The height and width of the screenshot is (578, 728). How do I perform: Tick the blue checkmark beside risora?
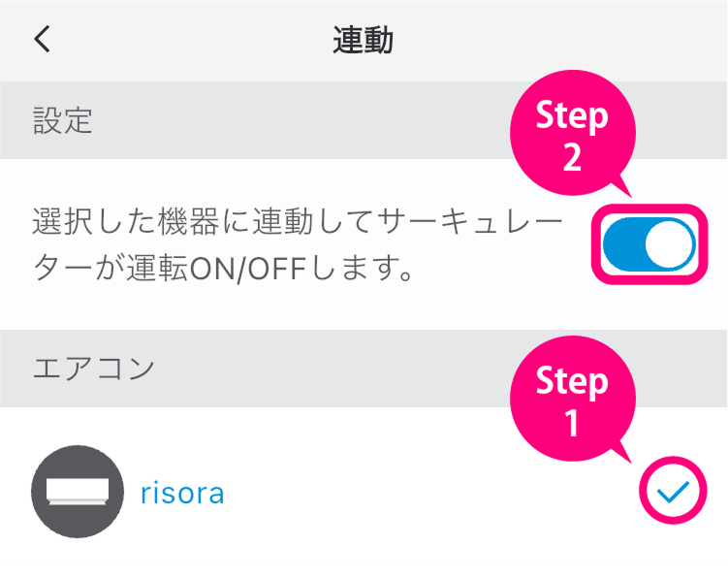(x=672, y=494)
